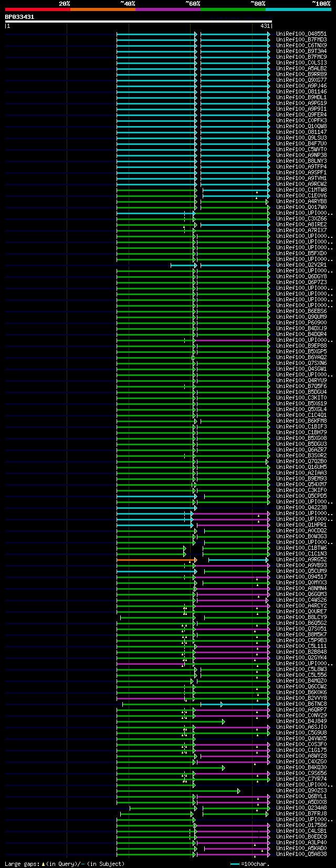Select hit label UniRef100_B6KFM8
This screenshot has height=868, width=336.
(301, 421)
